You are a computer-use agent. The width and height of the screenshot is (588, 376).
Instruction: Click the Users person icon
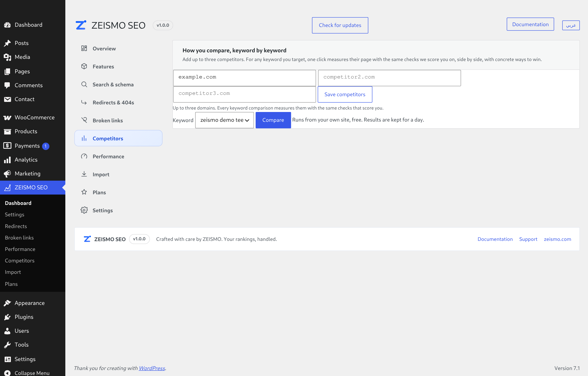click(x=7, y=331)
